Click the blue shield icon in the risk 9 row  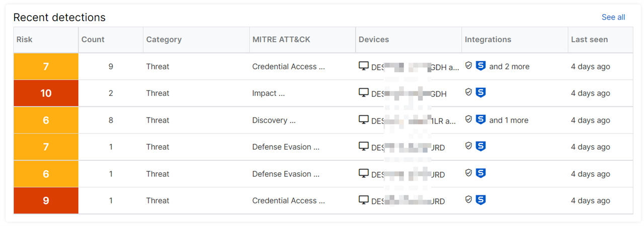[480, 200]
